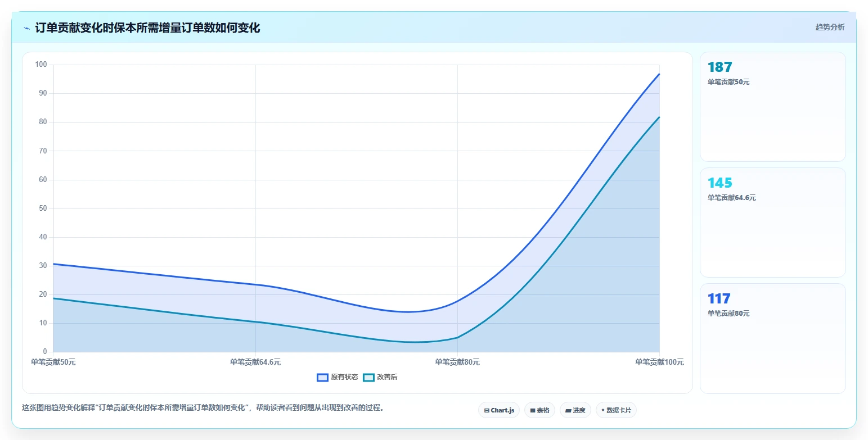This screenshot has width=868, height=440.
Task: Click the description text below the chart
Action: pyautogui.click(x=204, y=408)
